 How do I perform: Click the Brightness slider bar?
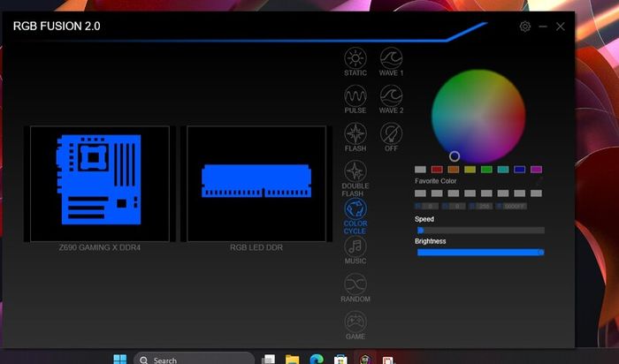[481, 253]
